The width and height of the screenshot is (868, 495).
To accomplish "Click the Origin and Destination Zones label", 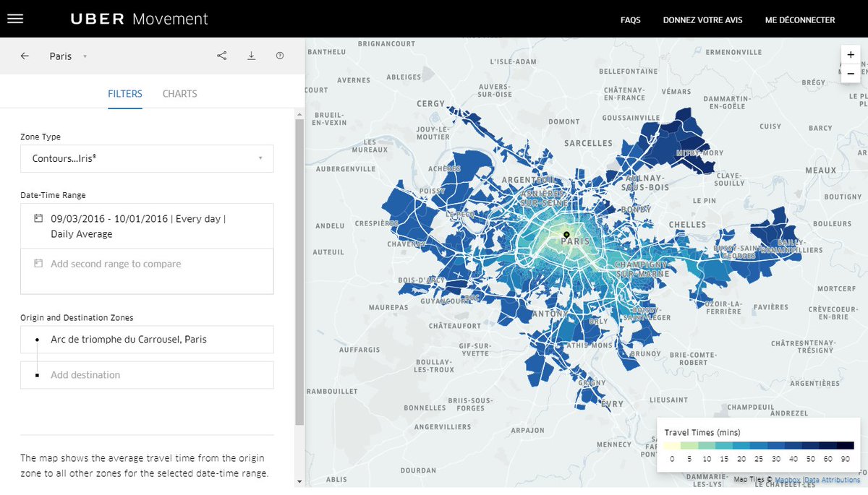I will click(x=77, y=317).
